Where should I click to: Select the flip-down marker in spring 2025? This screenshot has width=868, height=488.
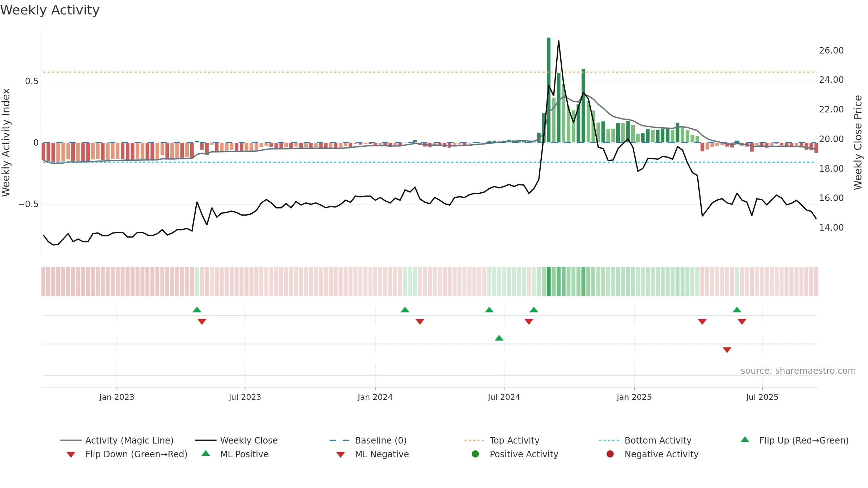tap(702, 322)
